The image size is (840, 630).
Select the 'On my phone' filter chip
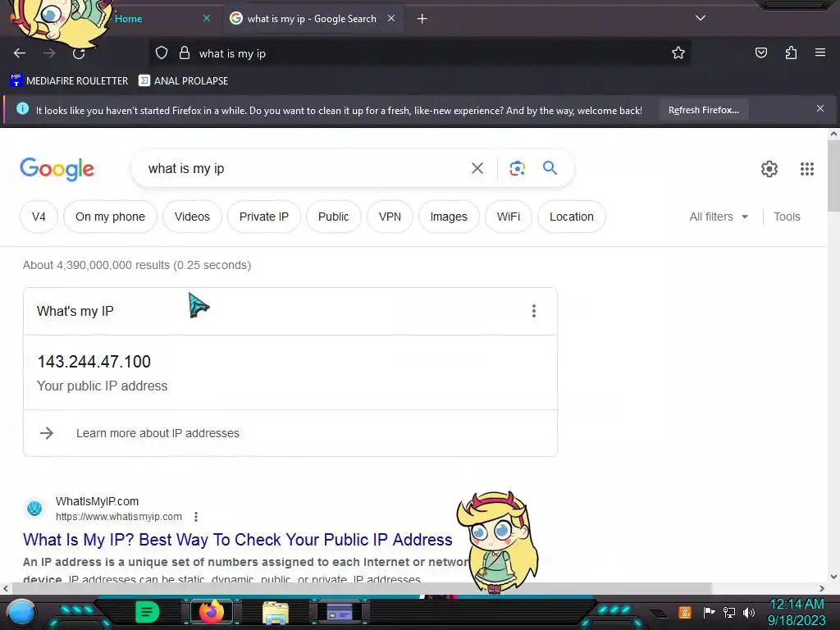[111, 217]
